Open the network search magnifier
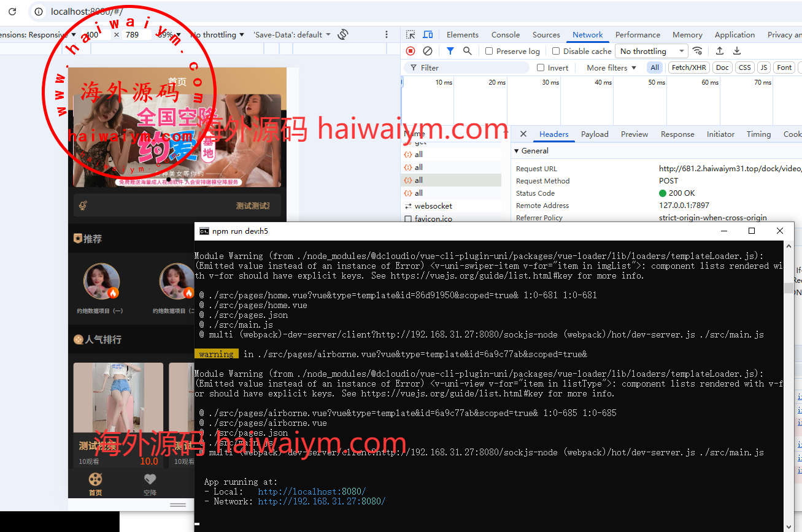Screen dimensions: 802x532 point(468,51)
